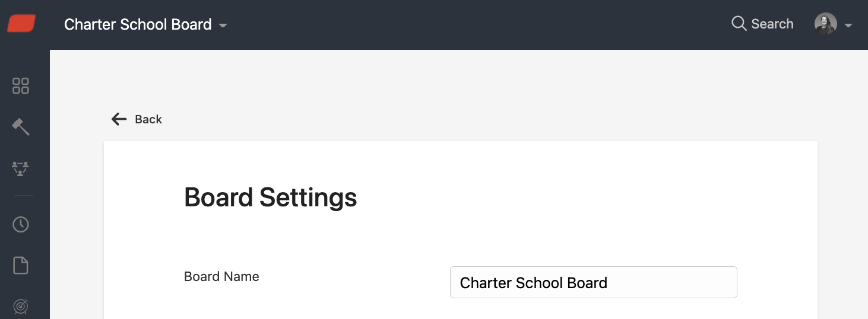The image size is (868, 319).
Task: Expand the Charter School Board header dropdown caret
Action: pyautogui.click(x=223, y=25)
